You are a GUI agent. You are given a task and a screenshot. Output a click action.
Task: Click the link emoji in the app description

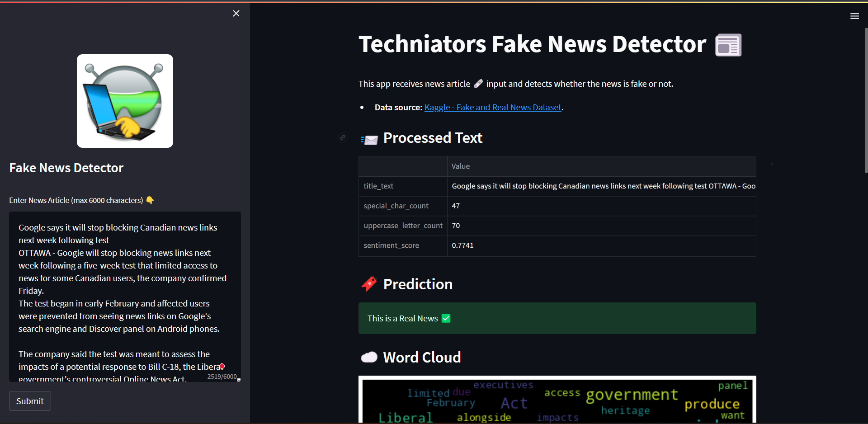tap(478, 84)
